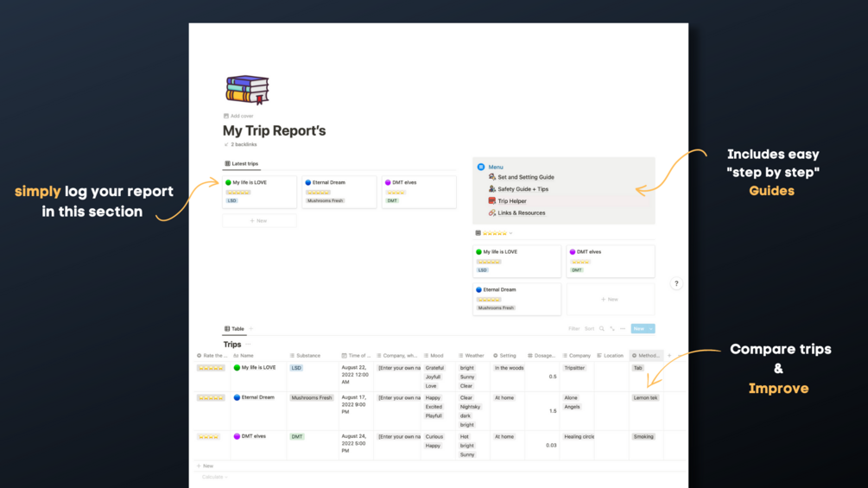Click the Location column header
Image resolution: width=868 pixels, height=488 pixels.
(611, 356)
